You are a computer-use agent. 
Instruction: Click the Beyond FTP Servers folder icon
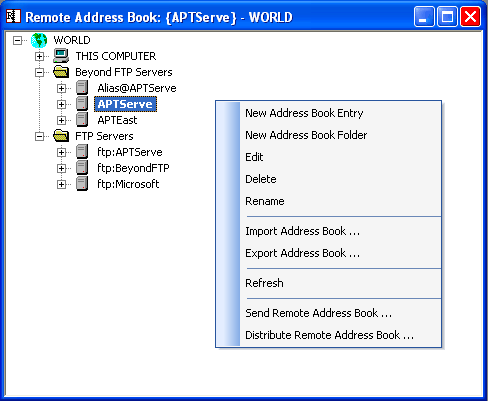point(61,72)
